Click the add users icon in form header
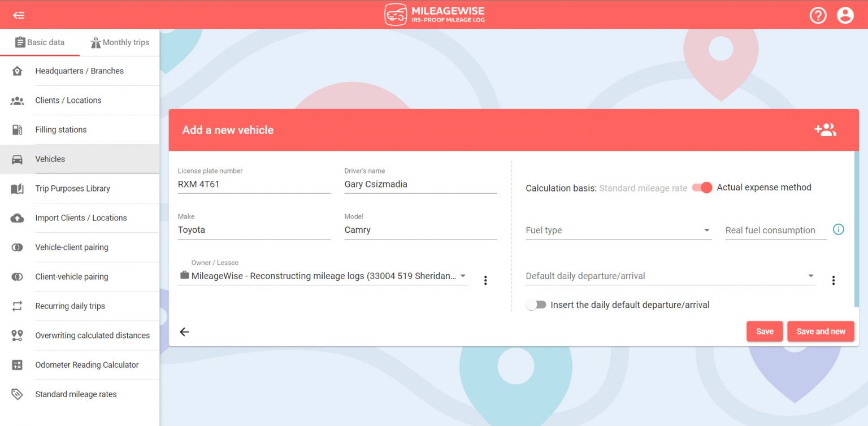The image size is (868, 426). tap(825, 130)
